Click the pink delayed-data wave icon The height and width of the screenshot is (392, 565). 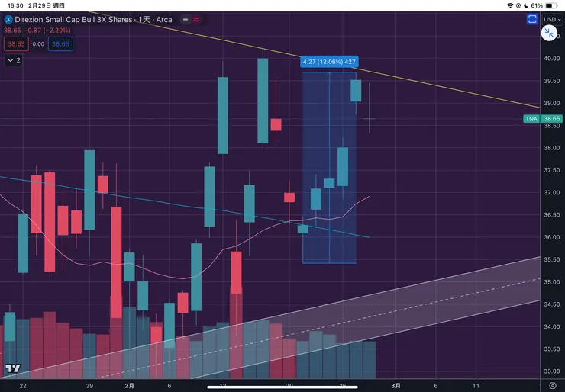pyautogui.click(x=196, y=19)
